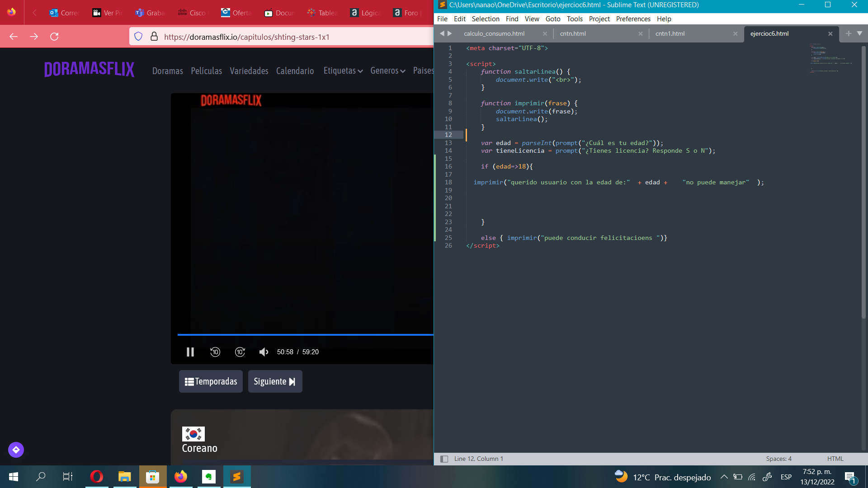
Task: Close the calculo_consumo.html tab
Action: [545, 34]
